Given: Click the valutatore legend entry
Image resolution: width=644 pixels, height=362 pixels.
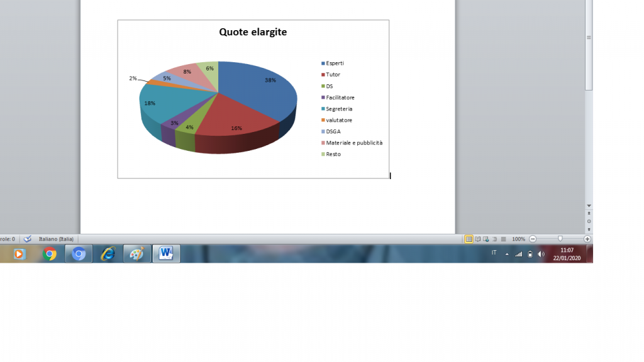Looking at the screenshot, I should (x=337, y=120).
